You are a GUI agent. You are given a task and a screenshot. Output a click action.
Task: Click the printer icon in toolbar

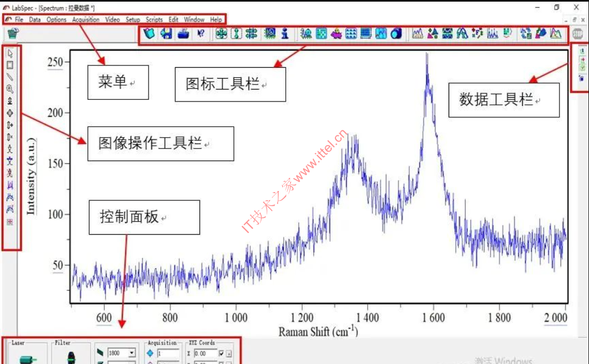point(184,34)
